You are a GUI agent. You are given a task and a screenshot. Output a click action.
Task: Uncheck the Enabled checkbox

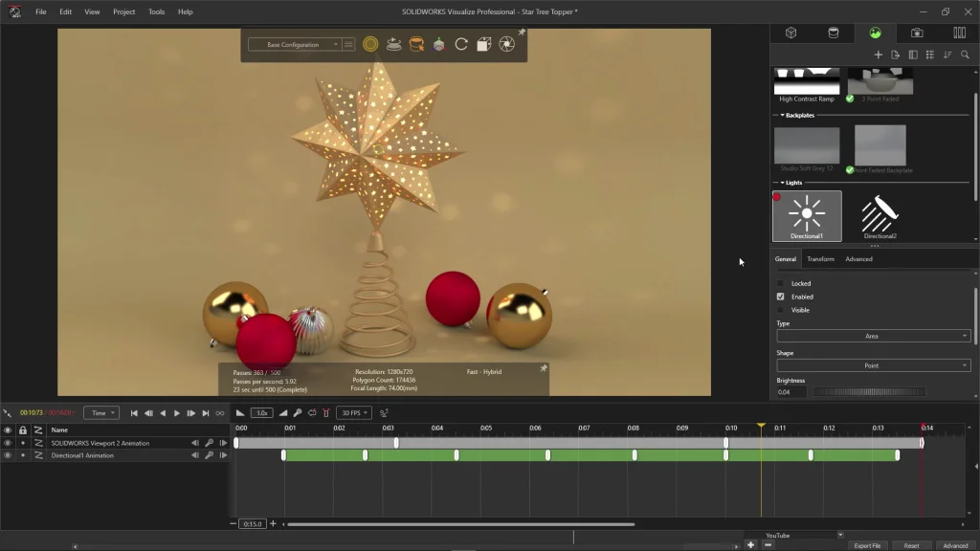click(x=780, y=297)
